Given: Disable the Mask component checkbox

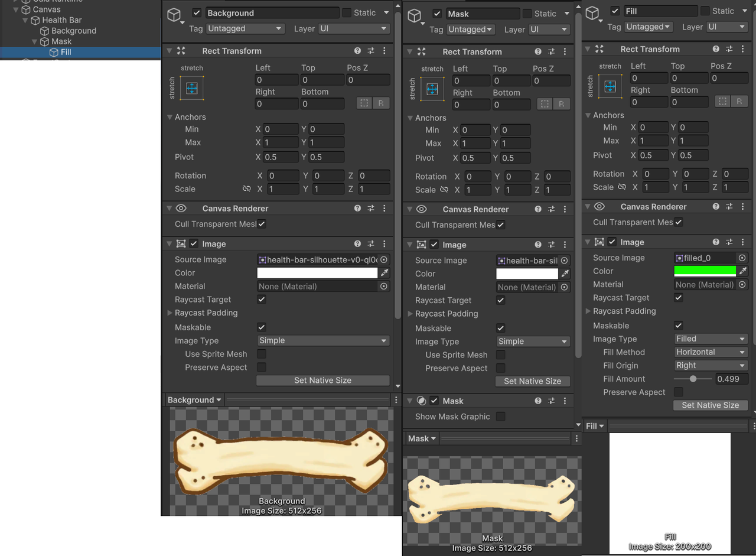Looking at the screenshot, I should coord(434,401).
